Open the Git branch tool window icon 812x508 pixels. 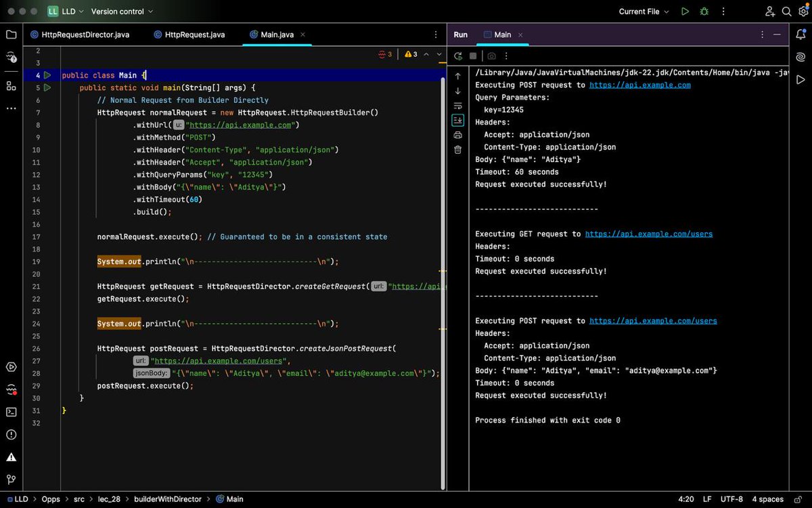(11, 479)
